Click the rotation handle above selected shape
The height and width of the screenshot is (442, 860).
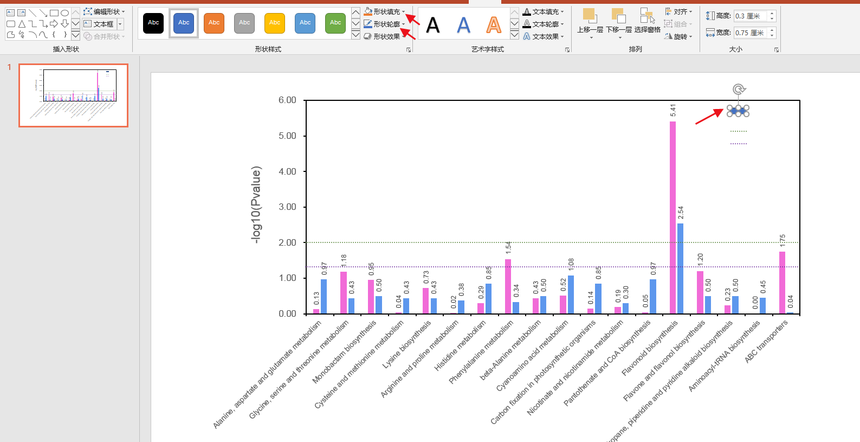click(x=738, y=89)
